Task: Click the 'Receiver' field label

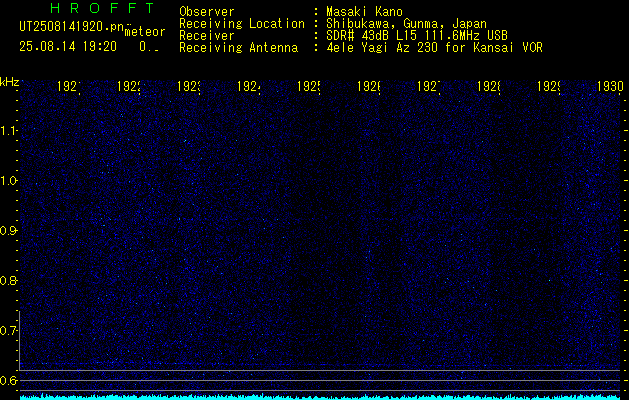Action: click(207, 36)
